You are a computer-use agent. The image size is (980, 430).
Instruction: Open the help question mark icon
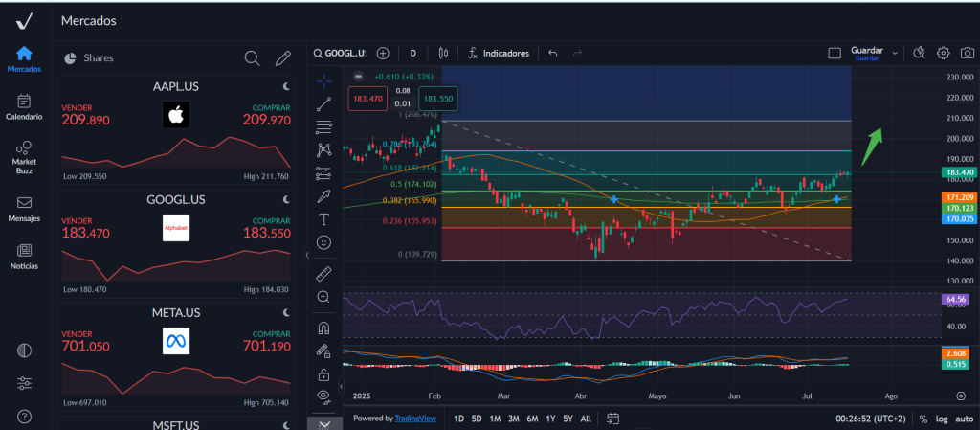click(x=24, y=416)
